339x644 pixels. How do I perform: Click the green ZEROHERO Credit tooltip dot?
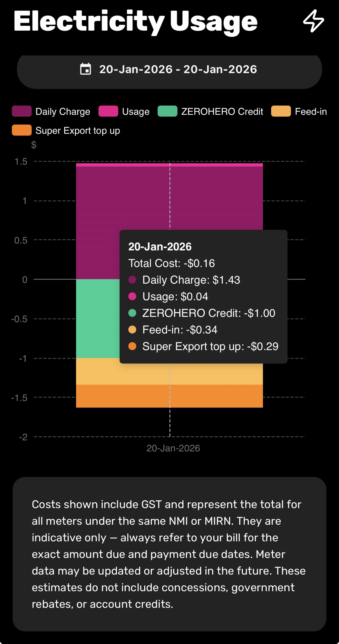(x=132, y=313)
